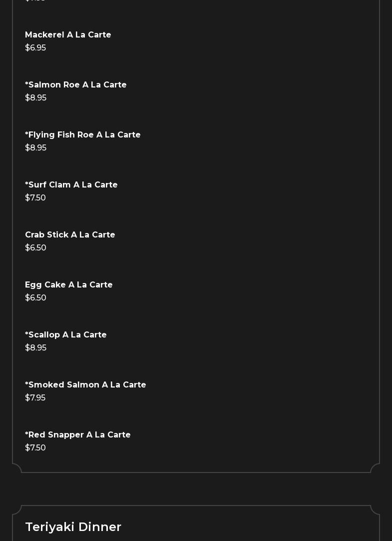Image resolution: width=392 pixels, height=541 pixels.
Task: Open Smoked Salmon A La Carte
Action: click(x=85, y=385)
